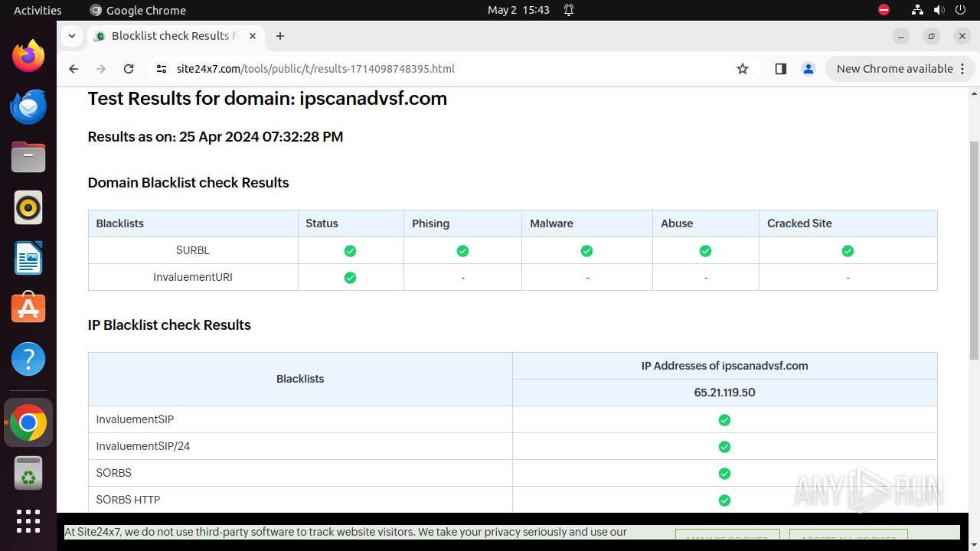Viewport: 980px width, 551px height.
Task: Click SURBL Malware green check
Action: click(x=586, y=251)
